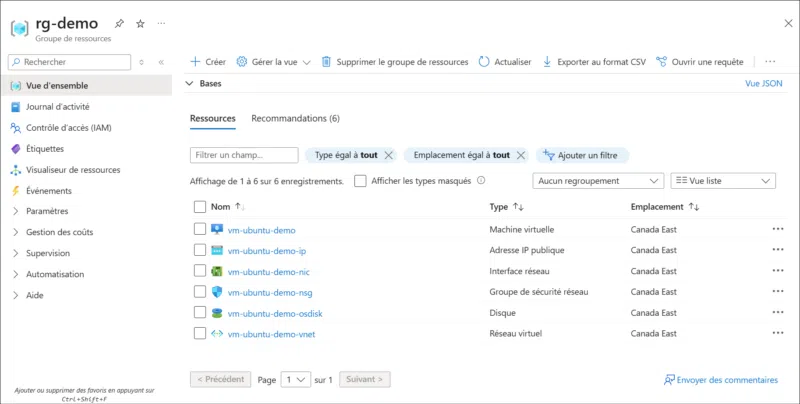
Task: Check the box for vm-ubuntu-demo-osdisk
Action: [x=200, y=313]
